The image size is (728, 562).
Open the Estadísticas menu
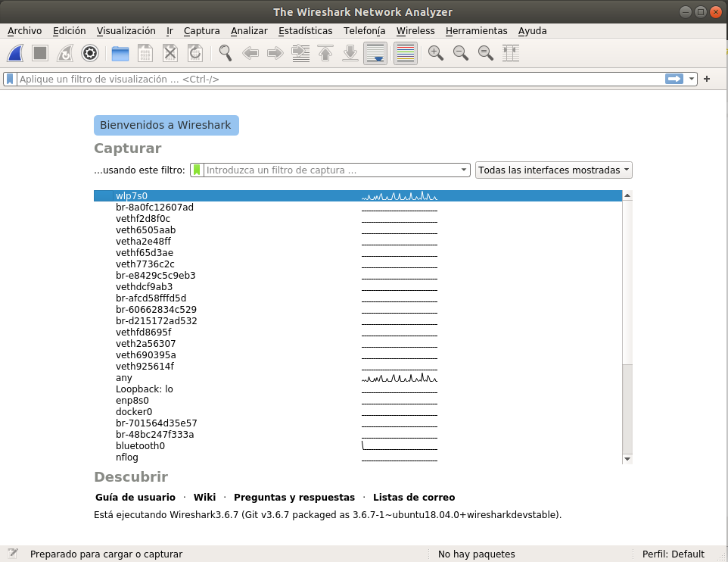305,31
